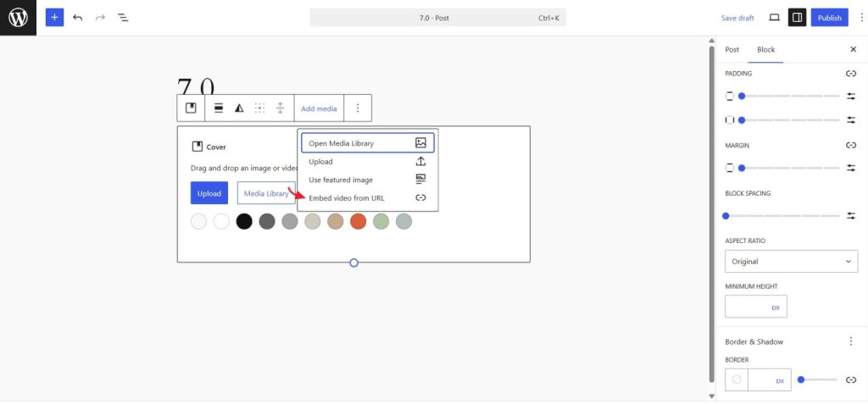Screen dimensions: 868x404
Task: Click the Cover block type icon in toolbar
Action: [x=191, y=108]
